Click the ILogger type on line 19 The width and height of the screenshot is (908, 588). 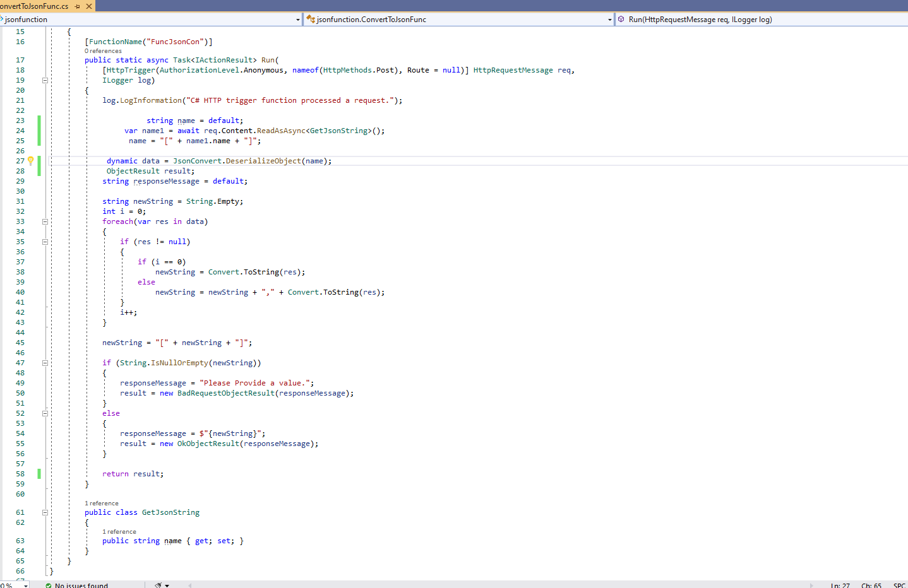click(x=118, y=80)
